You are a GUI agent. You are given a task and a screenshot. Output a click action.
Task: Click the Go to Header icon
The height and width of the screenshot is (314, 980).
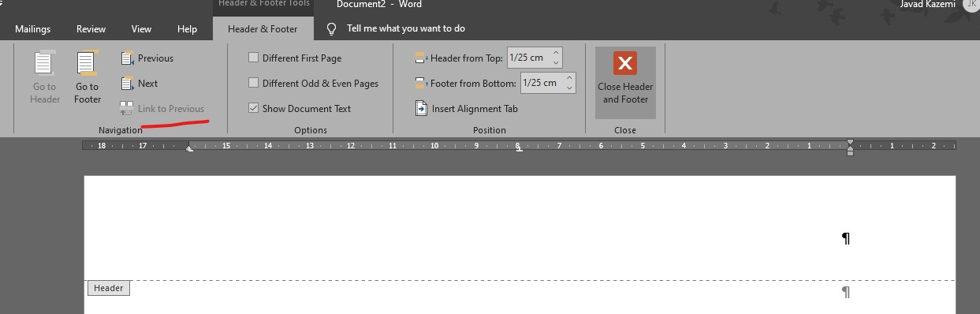pos(45,64)
